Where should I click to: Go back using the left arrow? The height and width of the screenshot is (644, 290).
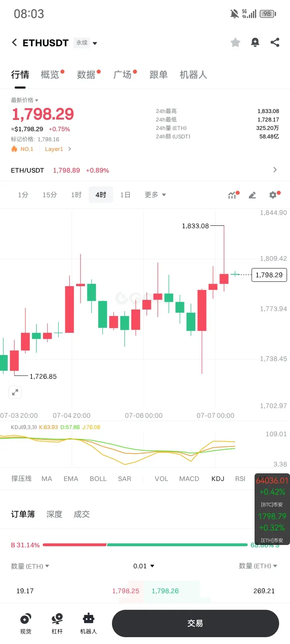(14, 43)
